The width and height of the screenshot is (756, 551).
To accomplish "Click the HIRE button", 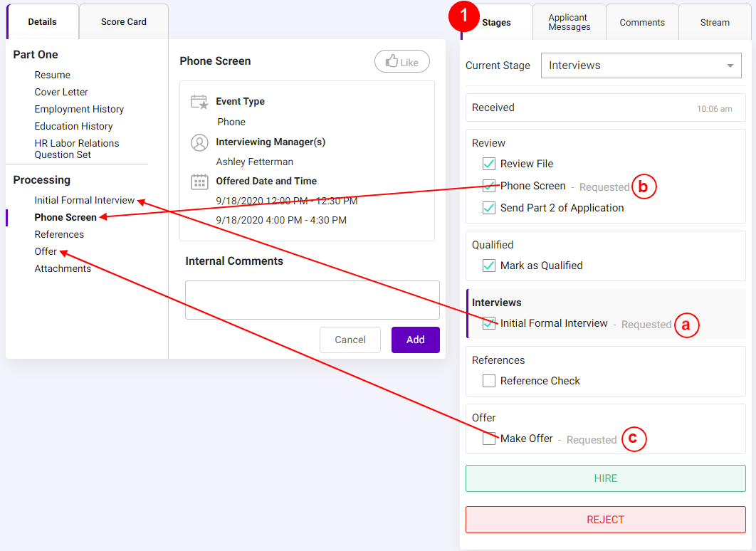I will coord(605,478).
